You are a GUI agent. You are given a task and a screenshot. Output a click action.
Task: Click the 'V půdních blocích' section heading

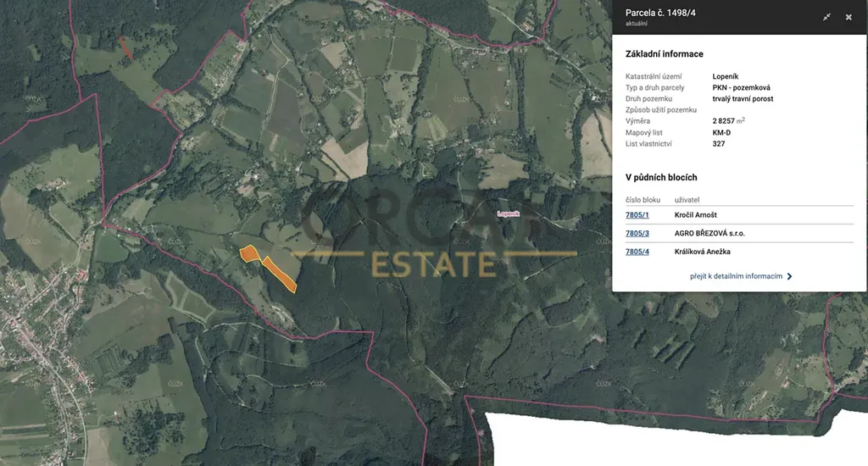(x=661, y=178)
